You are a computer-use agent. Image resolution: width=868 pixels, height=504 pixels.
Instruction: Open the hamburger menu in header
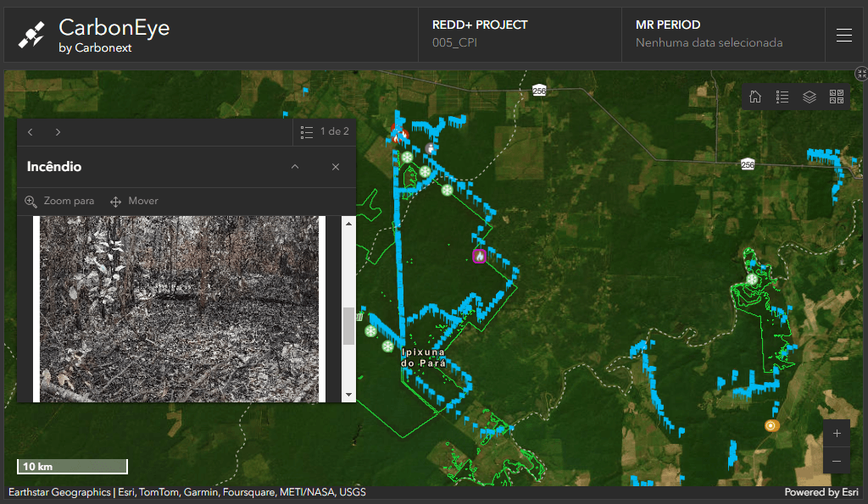843,35
